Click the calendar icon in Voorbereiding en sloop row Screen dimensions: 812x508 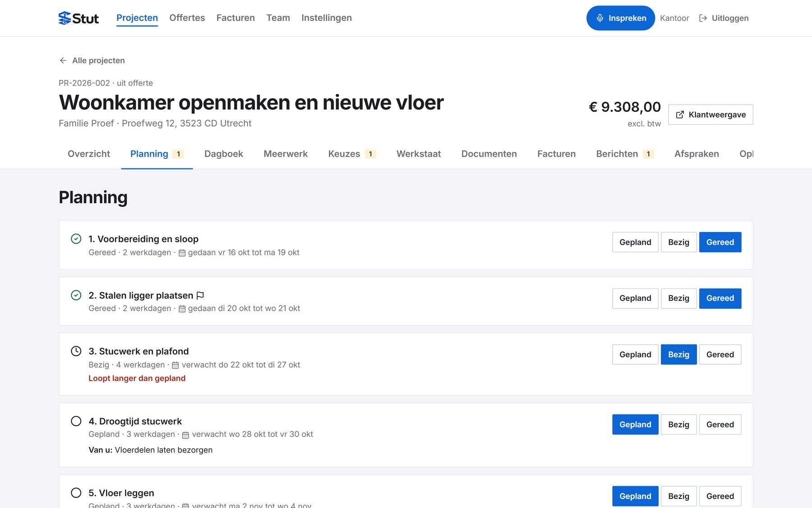click(182, 253)
